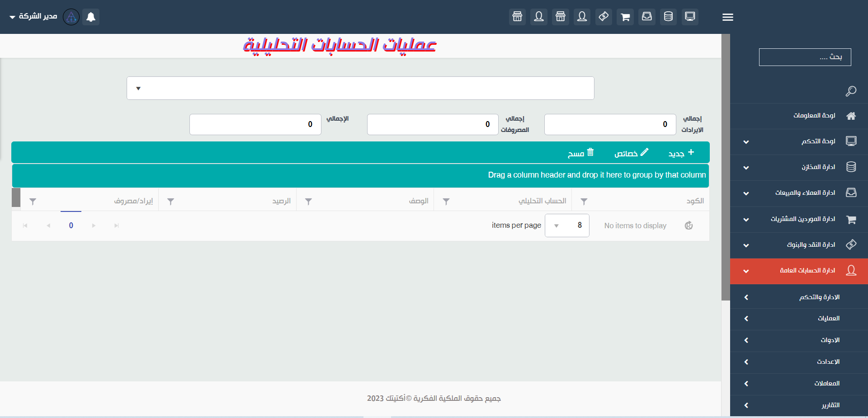868x418 pixels.
Task: Open filter for إيراد/مصروف column
Action: point(33,202)
